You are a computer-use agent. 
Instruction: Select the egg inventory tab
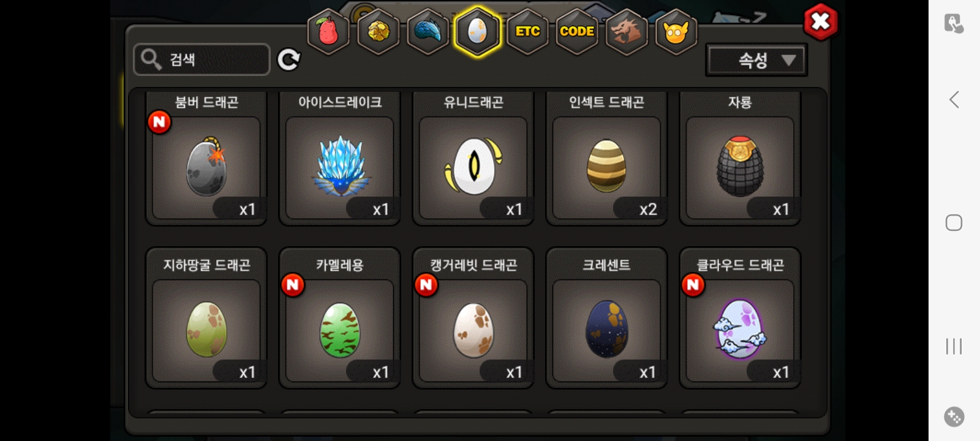click(x=477, y=31)
